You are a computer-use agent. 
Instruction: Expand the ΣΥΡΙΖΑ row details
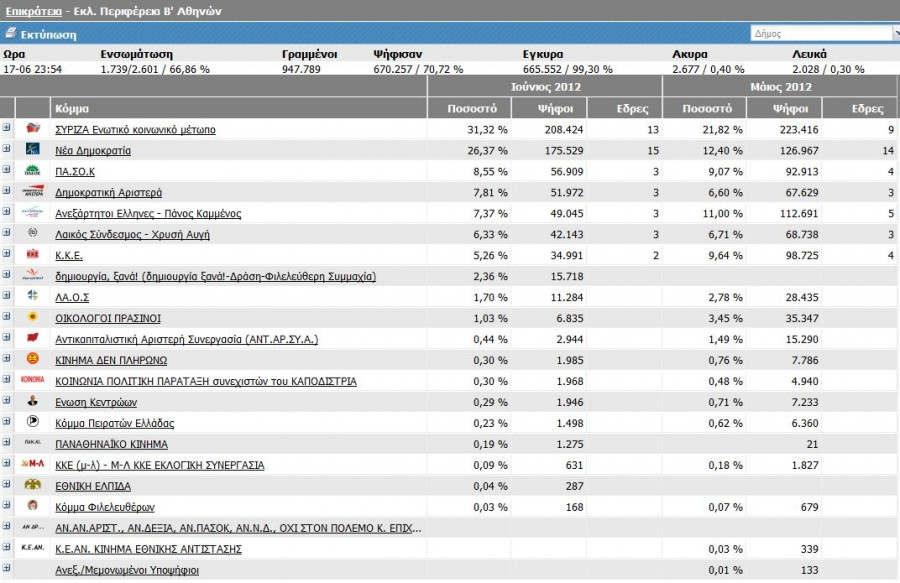(7, 129)
